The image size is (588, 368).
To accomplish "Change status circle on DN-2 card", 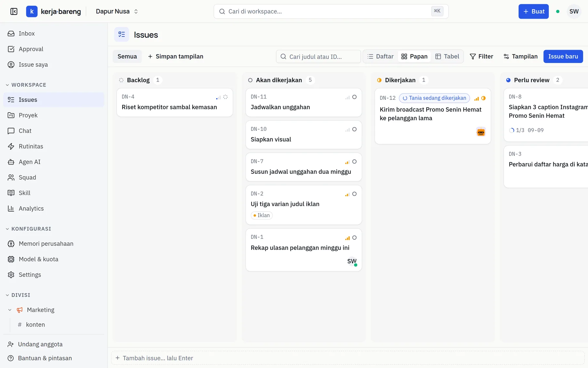I will click(354, 194).
